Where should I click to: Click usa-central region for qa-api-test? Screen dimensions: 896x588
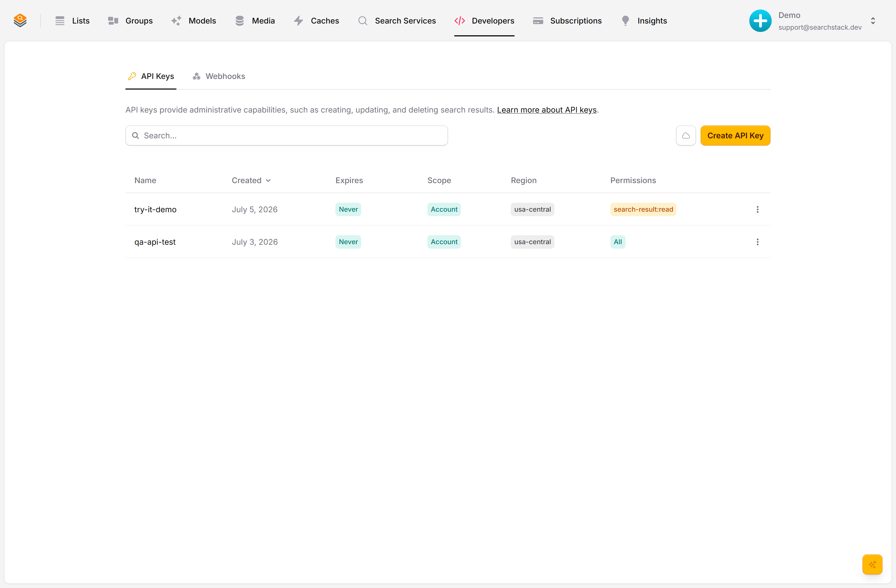532,242
